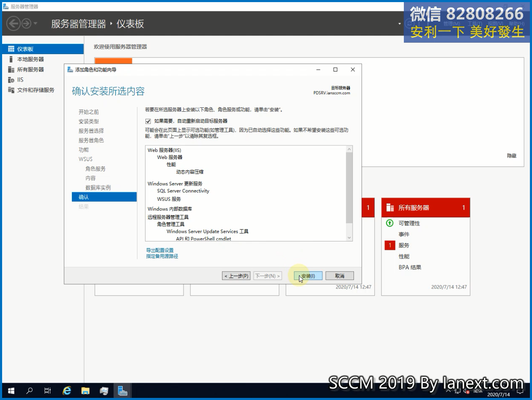Image resolution: width=532 pixels, height=400 pixels.
Task: Click API 和 PowerShell cmdlet entry
Action: click(203, 239)
